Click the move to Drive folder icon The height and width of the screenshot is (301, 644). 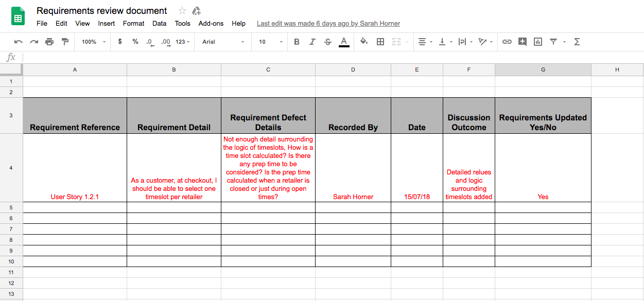coord(196,11)
